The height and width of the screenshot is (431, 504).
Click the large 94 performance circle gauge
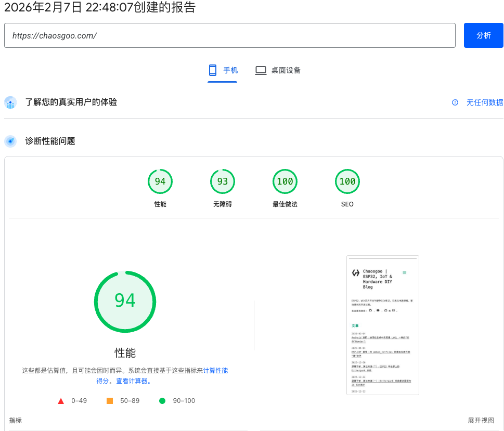pyautogui.click(x=125, y=302)
